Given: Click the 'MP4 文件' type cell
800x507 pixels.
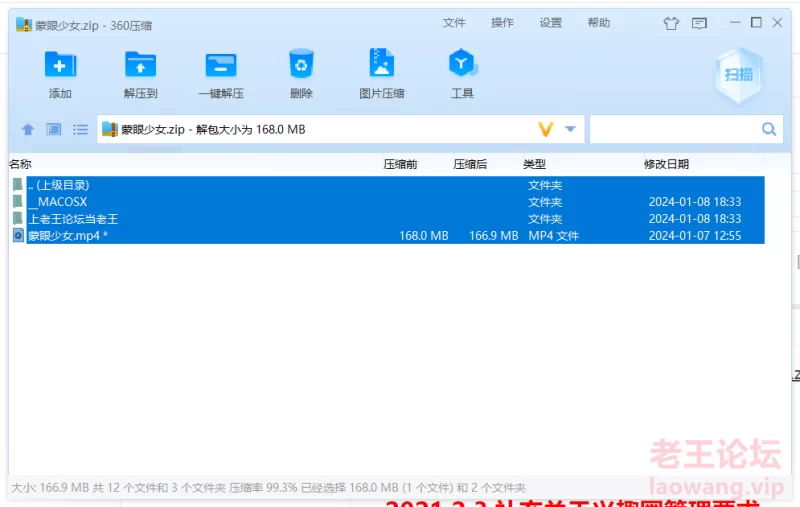Looking at the screenshot, I should pos(554,235).
